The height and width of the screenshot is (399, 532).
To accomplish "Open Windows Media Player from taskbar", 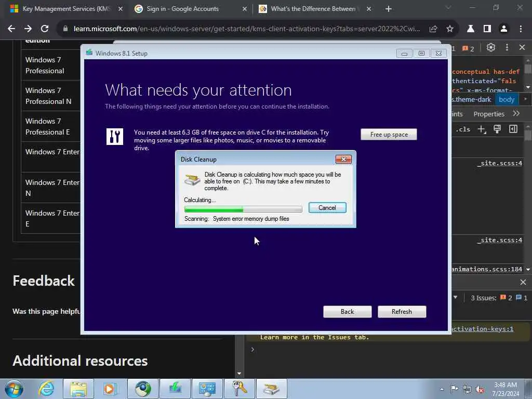I will pyautogui.click(x=110, y=389).
